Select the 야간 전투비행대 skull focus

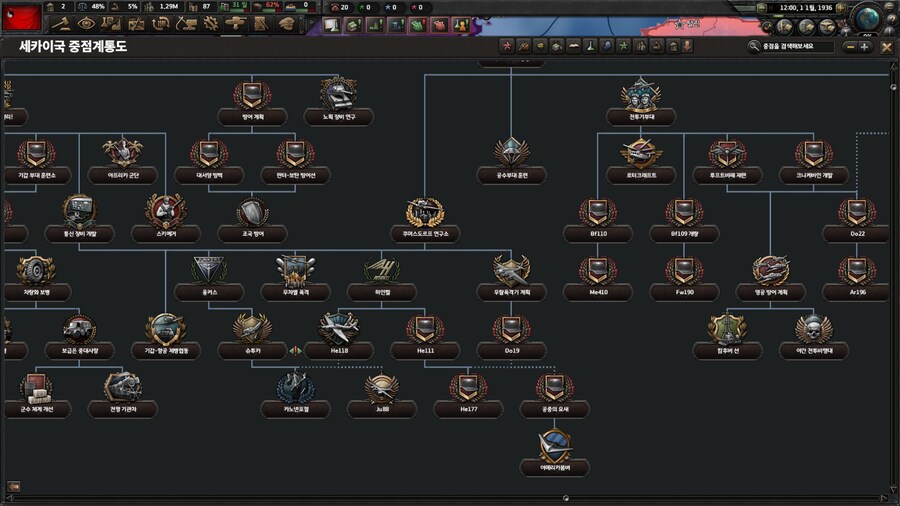point(813,329)
